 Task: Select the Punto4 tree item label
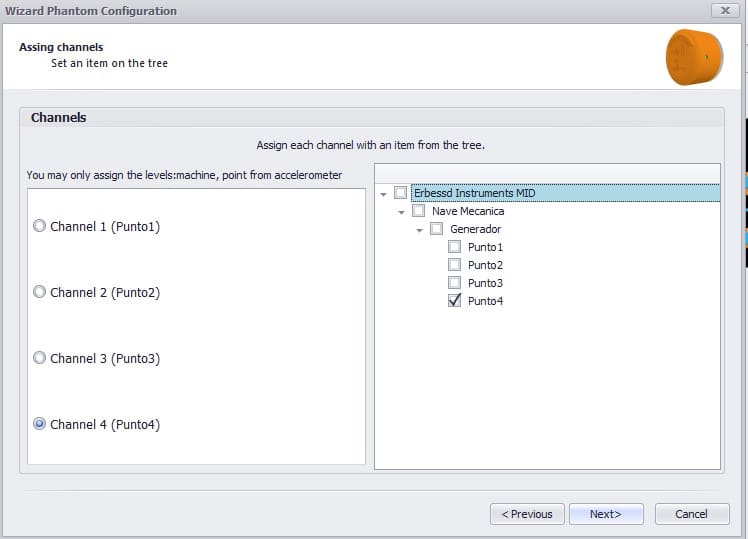(485, 301)
